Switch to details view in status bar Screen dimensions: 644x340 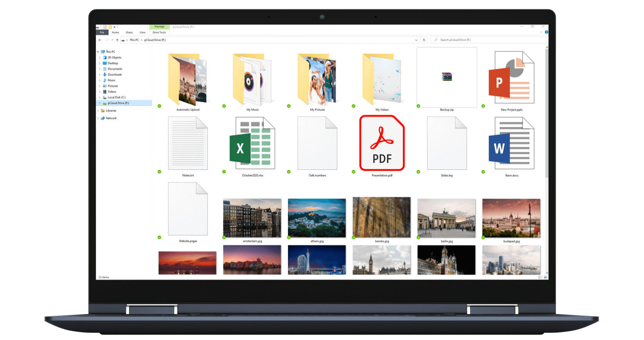[540, 277]
